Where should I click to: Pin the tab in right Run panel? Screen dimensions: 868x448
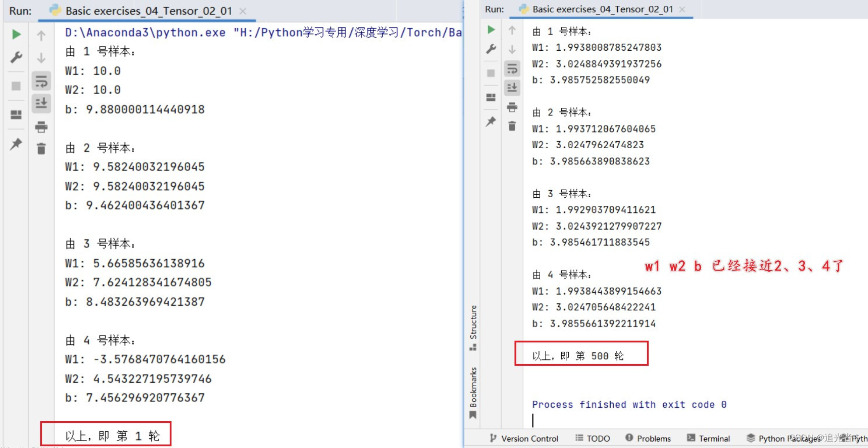tap(491, 121)
